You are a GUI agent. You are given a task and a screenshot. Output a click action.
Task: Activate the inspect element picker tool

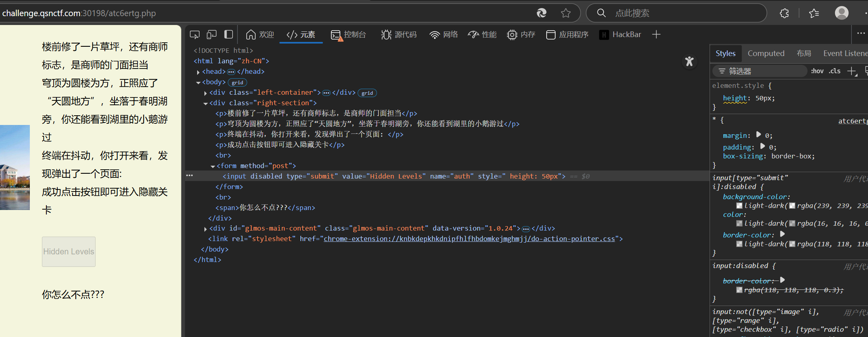click(x=195, y=35)
